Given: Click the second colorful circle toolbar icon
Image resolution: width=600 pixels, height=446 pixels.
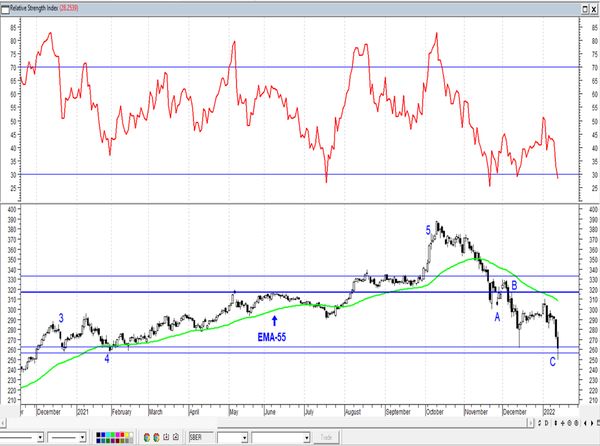Looking at the screenshot, I should tap(157, 437).
